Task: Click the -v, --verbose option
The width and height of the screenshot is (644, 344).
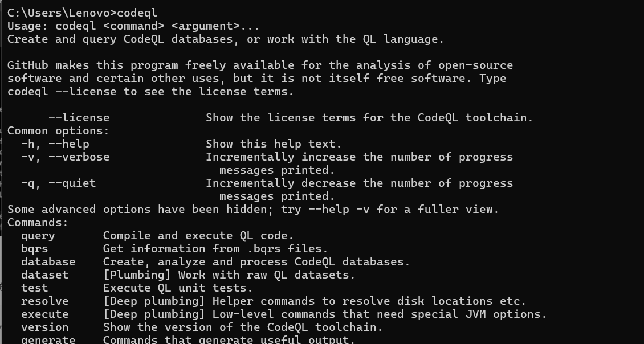Action: click(65, 157)
